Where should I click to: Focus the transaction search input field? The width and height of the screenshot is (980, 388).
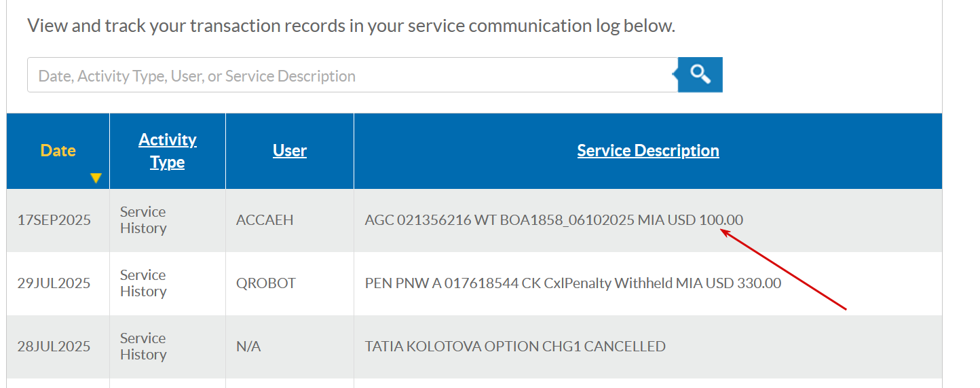point(352,75)
